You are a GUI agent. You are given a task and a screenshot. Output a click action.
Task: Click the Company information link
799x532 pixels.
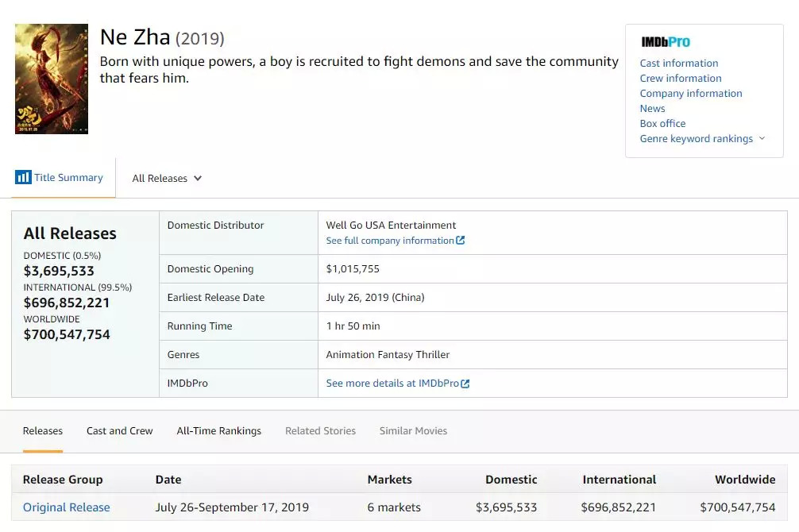[691, 94]
